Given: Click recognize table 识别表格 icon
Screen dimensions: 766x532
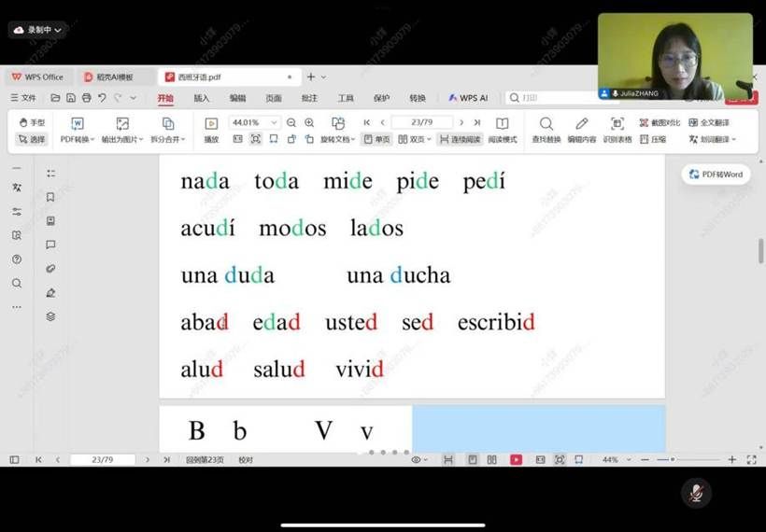Looking at the screenshot, I should coord(617,130).
